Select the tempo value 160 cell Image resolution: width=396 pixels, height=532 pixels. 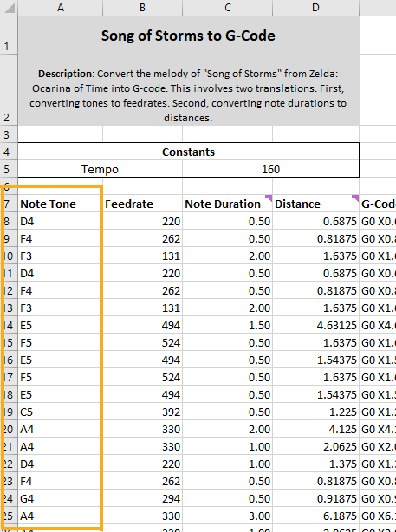[x=270, y=169]
